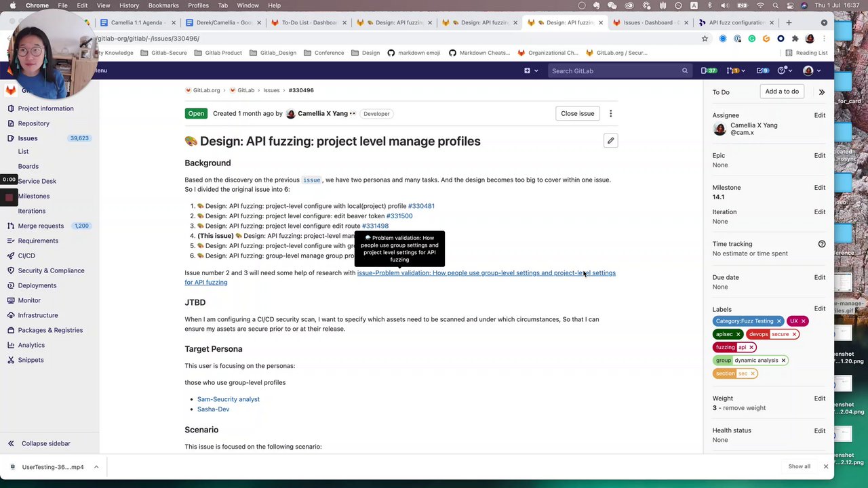The height and width of the screenshot is (488, 868).
Task: Remove section sec label
Action: [752, 373]
